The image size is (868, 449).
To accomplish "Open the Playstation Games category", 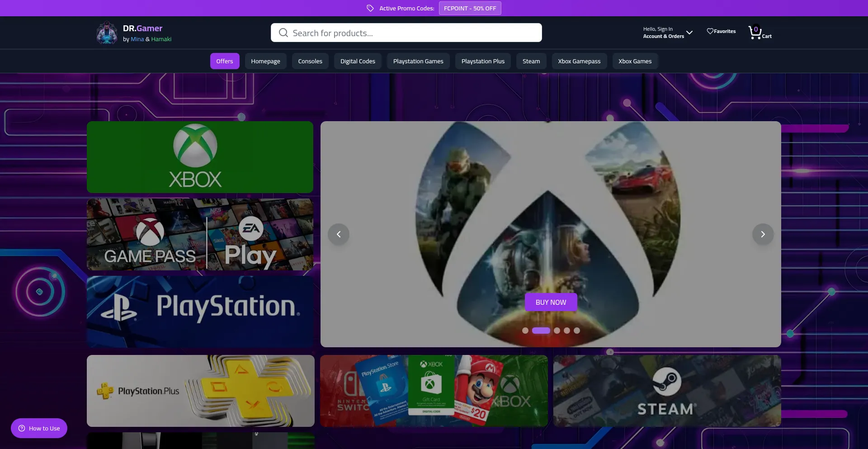I will 418,61.
